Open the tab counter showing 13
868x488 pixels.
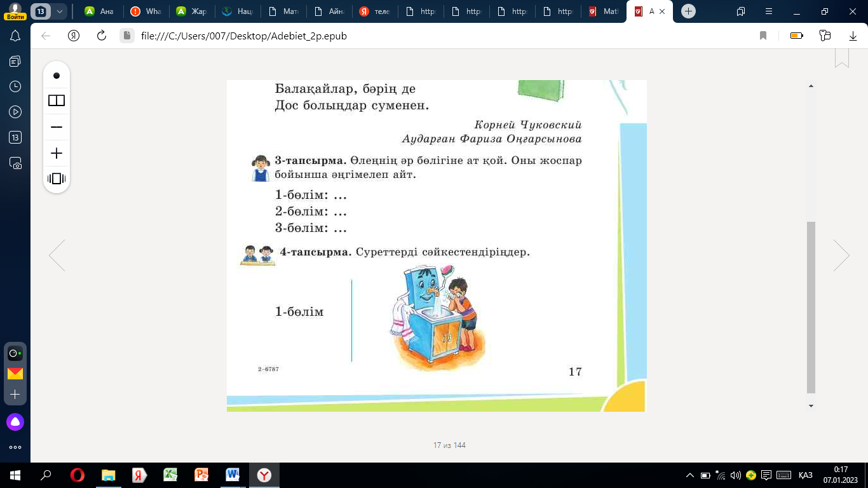point(41,11)
